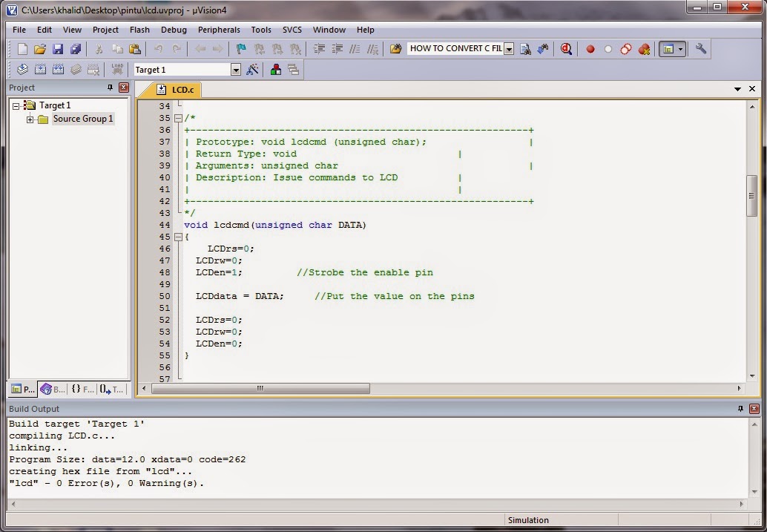767x532 pixels.
Task: Click the HOW TO CONVERT C FIL search field
Action: 456,49
